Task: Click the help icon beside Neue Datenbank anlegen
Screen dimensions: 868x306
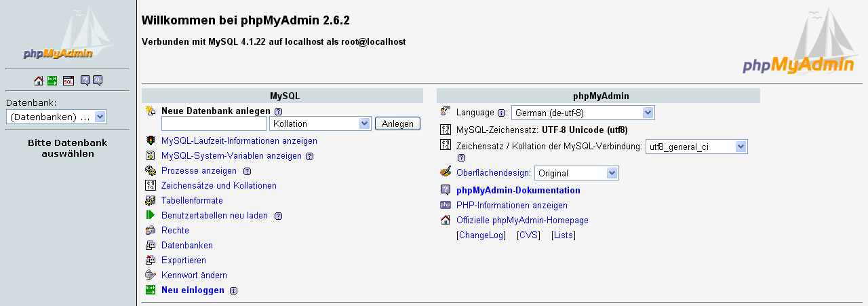Action: click(x=278, y=111)
